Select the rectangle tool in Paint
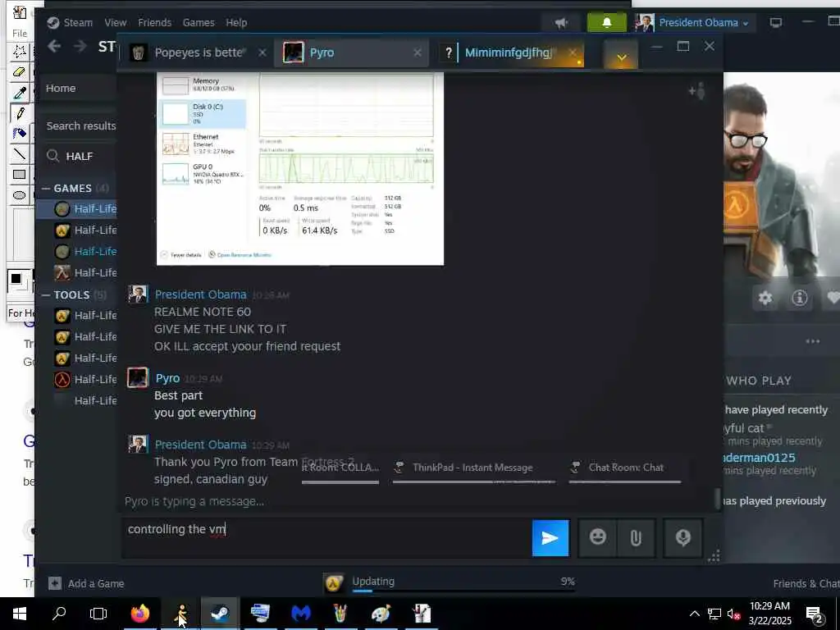840x630 pixels. coord(20,175)
